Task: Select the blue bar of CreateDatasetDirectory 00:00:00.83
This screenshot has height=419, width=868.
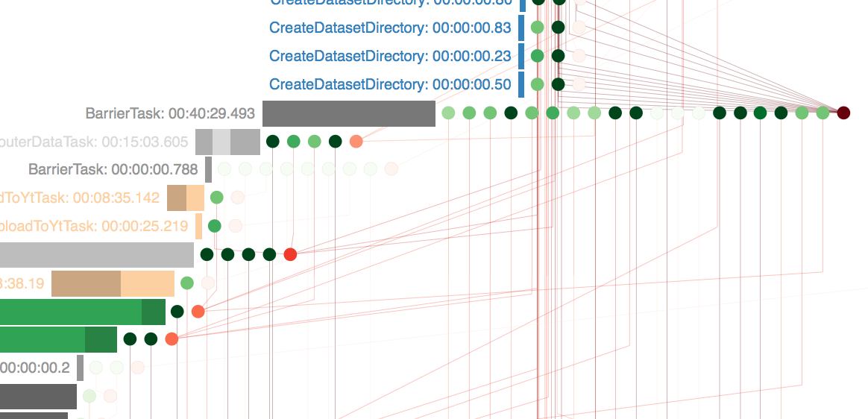Action: tap(521, 28)
